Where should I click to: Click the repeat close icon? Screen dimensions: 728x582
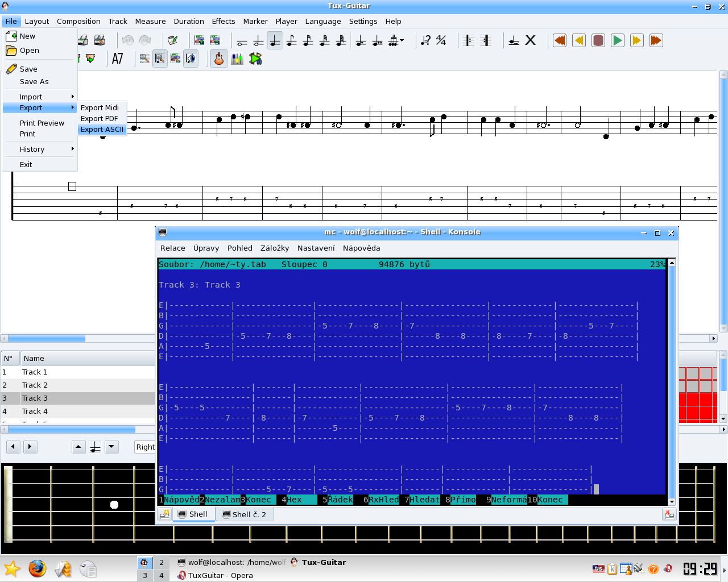485,41
